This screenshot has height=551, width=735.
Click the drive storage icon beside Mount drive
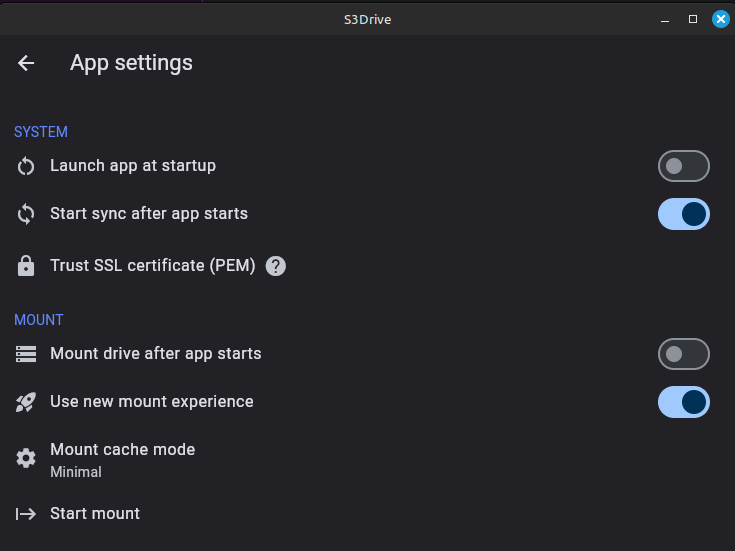(26, 354)
